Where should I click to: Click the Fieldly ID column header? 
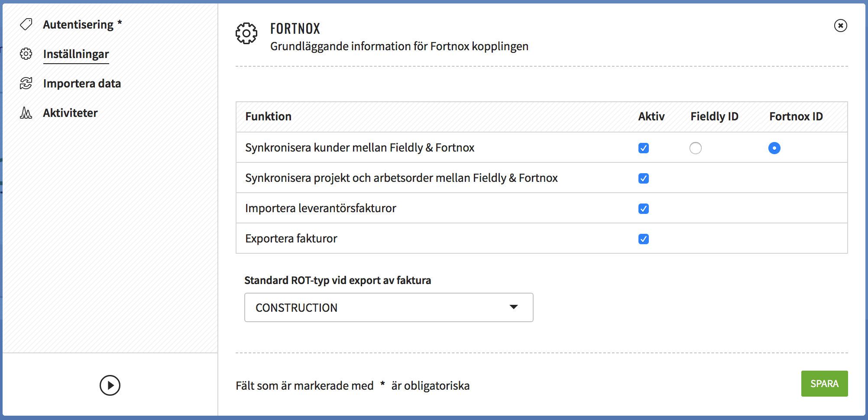(x=714, y=116)
